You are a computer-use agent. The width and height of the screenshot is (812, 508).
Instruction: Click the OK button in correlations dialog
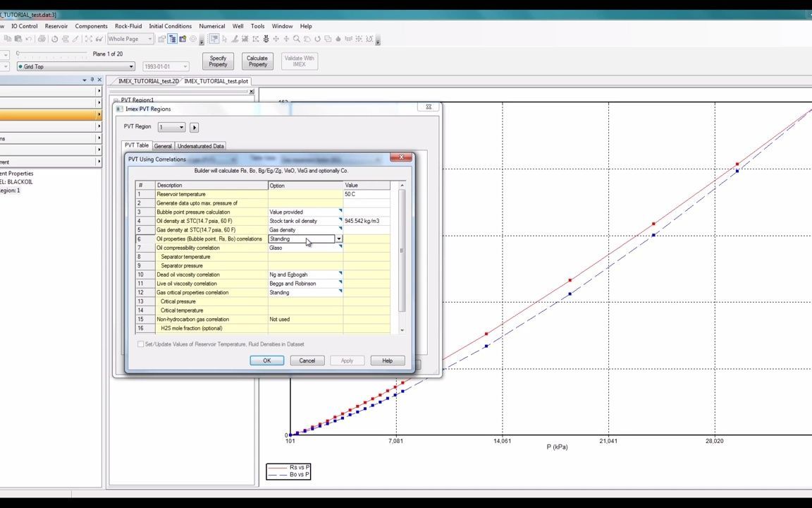(266, 361)
